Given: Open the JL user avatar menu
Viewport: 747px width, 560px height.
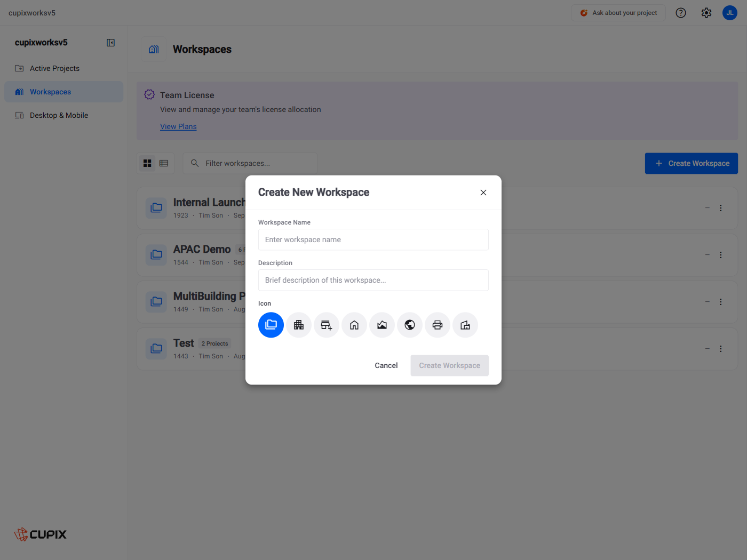Looking at the screenshot, I should click(730, 13).
